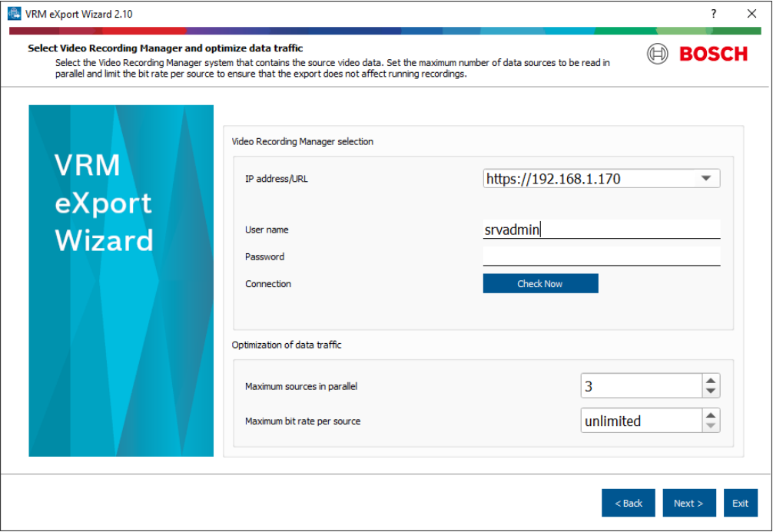The image size is (773, 532).
Task: Click the 'IP address/URL' label
Action: tap(276, 179)
